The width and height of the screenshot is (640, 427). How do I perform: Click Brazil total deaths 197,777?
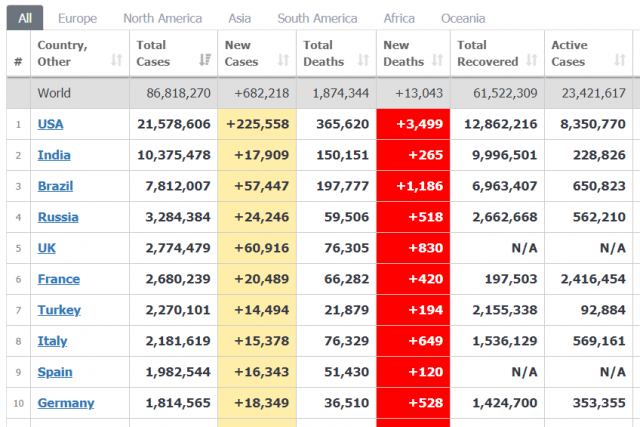[343, 186]
